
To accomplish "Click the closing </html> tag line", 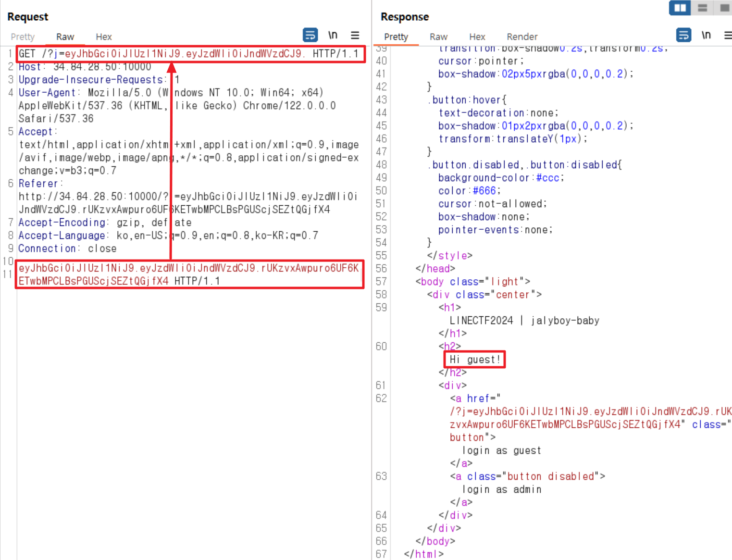I will pos(423,554).
